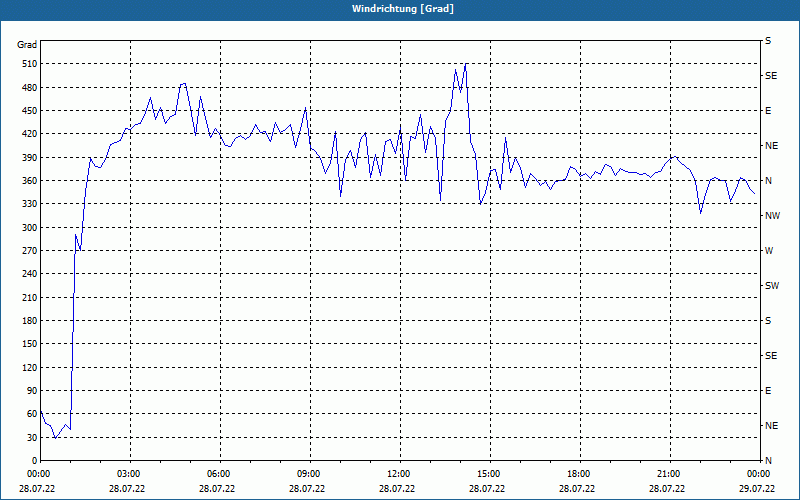
Task: Select the 360 left axis value
Action: point(30,181)
